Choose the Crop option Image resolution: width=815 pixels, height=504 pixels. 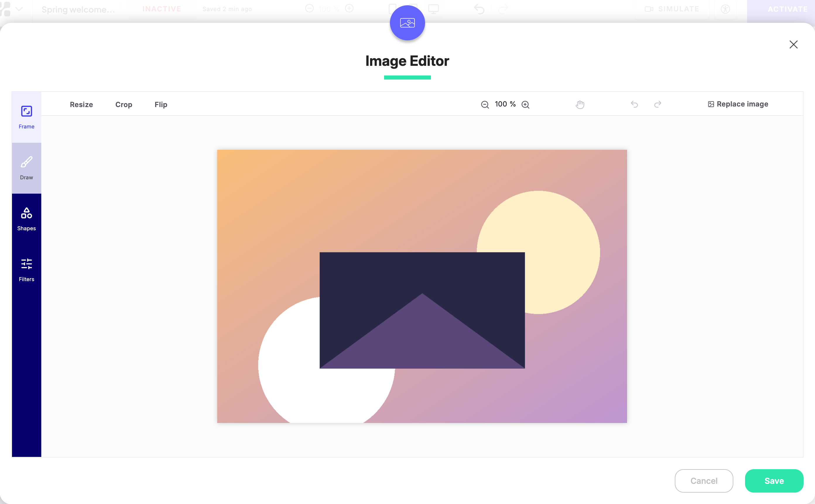pos(124,104)
